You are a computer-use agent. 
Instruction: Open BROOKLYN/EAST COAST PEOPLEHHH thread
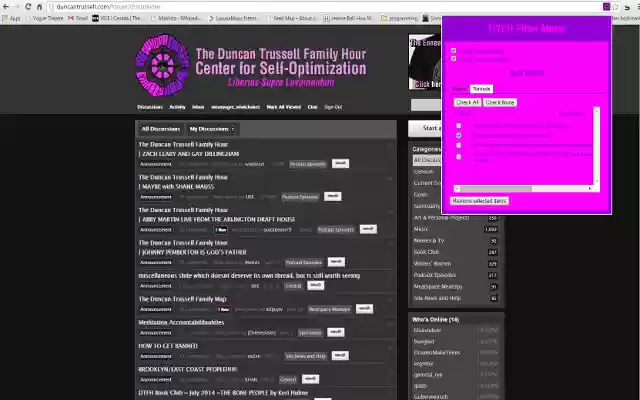tap(188, 369)
